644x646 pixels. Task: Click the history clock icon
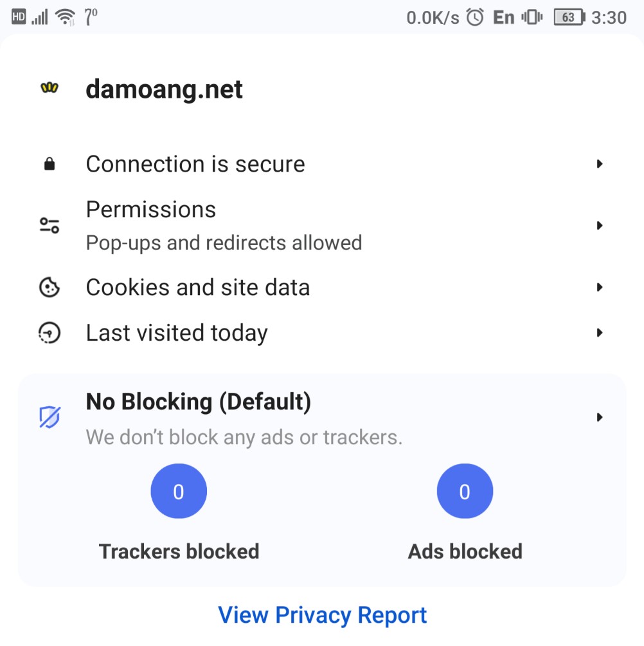[x=49, y=332]
